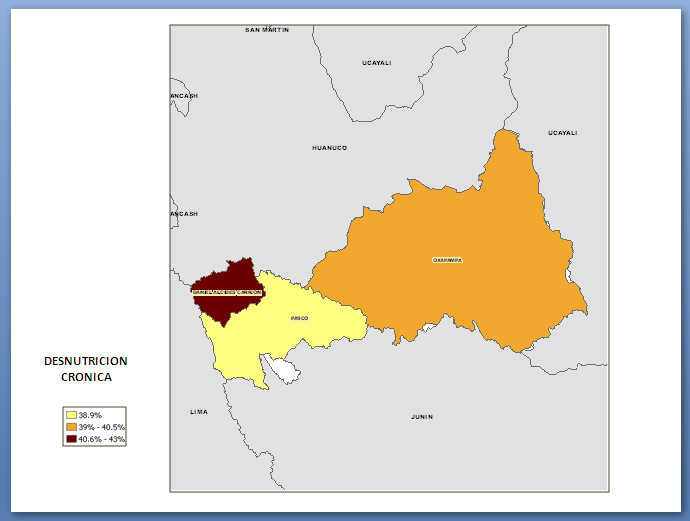This screenshot has width=690, height=521.
Task: Select the LIMA region label
Action: coord(199,412)
